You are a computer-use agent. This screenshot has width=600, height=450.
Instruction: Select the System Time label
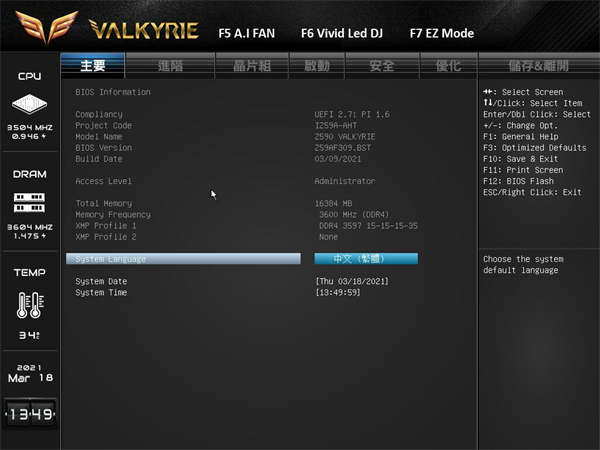(x=101, y=292)
